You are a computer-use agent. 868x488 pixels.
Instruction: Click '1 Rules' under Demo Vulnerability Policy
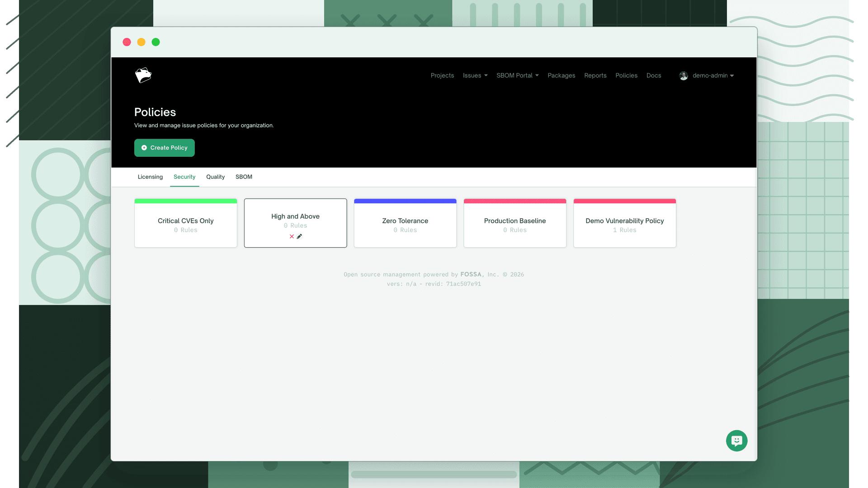point(625,230)
